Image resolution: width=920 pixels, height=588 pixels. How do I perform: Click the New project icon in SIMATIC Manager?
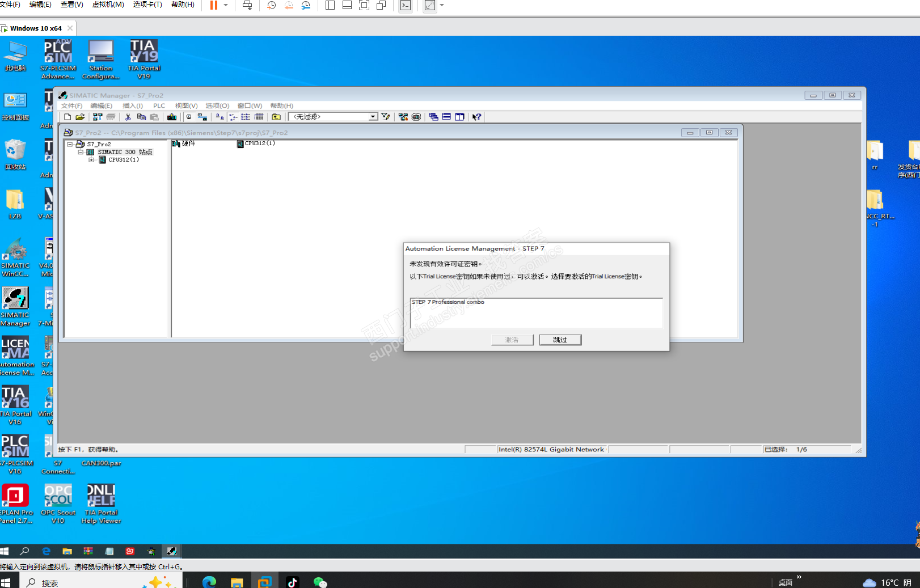click(67, 117)
